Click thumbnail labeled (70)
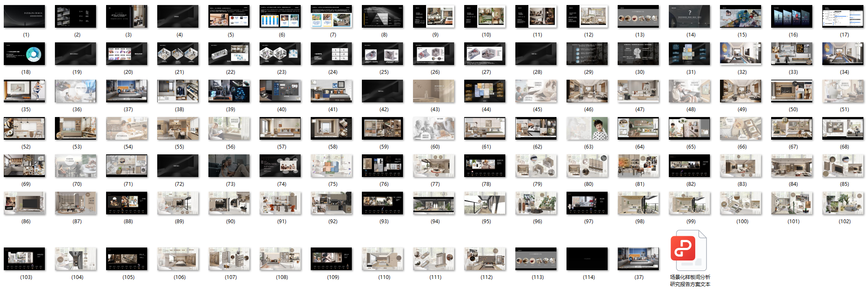 [x=75, y=166]
